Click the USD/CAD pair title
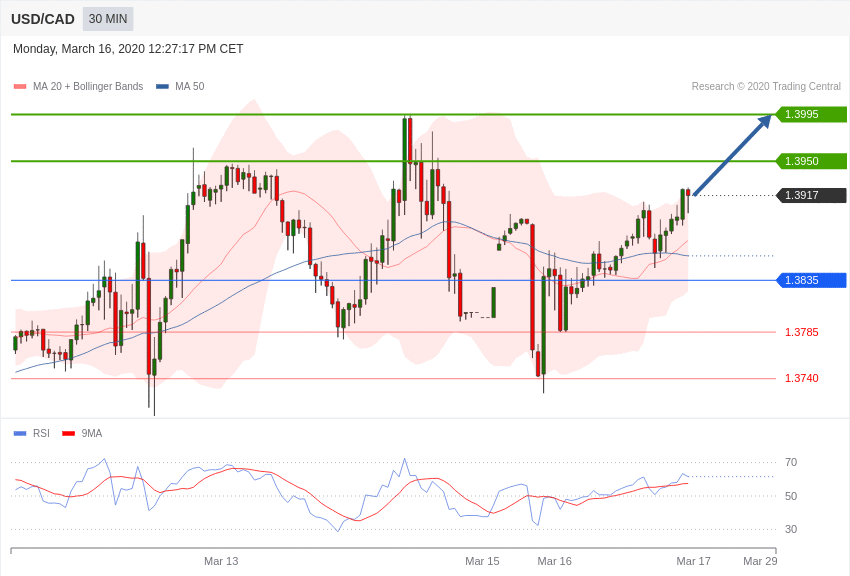Screen dimensions: 850x576 [x=43, y=19]
